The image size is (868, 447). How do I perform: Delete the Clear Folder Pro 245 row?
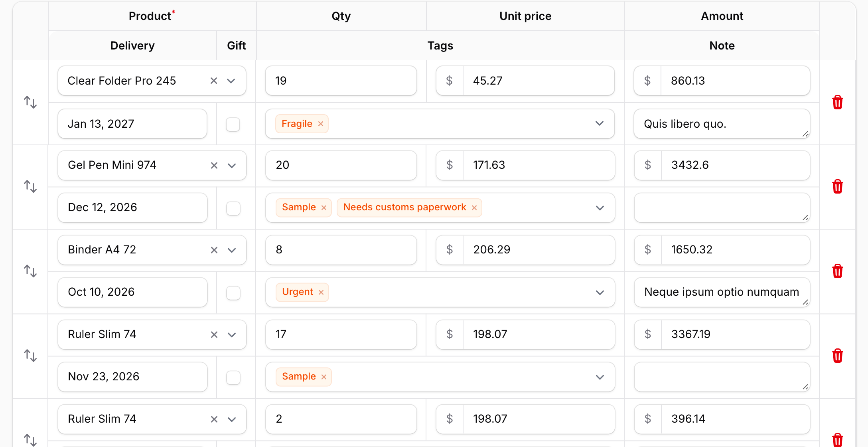[837, 103]
